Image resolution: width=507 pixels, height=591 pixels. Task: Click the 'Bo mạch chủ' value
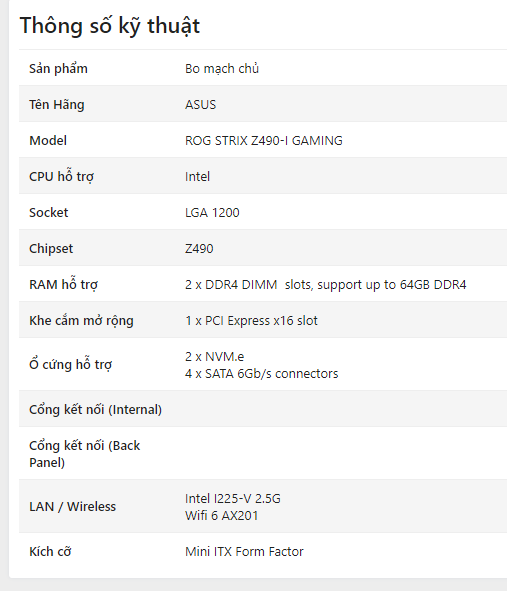coord(222,69)
